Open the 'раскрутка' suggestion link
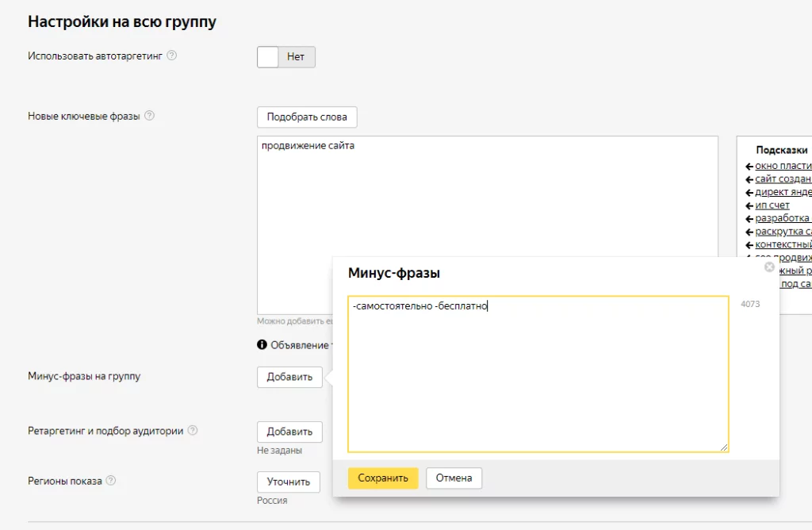The width and height of the screenshot is (812, 530). (783, 231)
